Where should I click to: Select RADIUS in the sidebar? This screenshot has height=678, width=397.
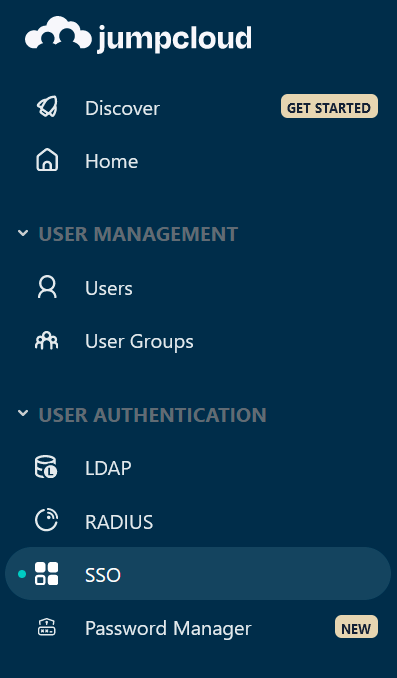[119, 522]
